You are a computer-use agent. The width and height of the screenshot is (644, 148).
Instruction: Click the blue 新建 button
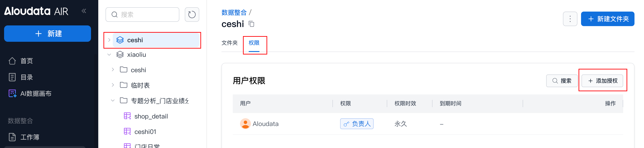click(48, 34)
